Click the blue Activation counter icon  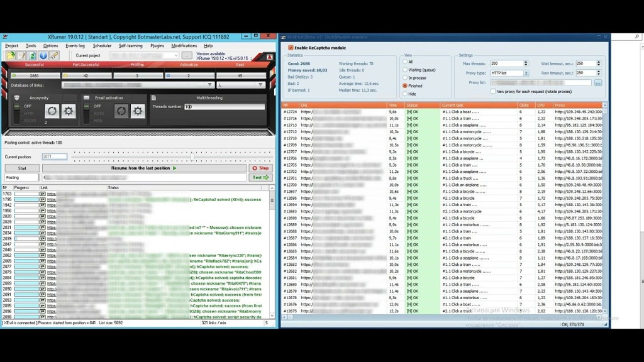click(168, 75)
